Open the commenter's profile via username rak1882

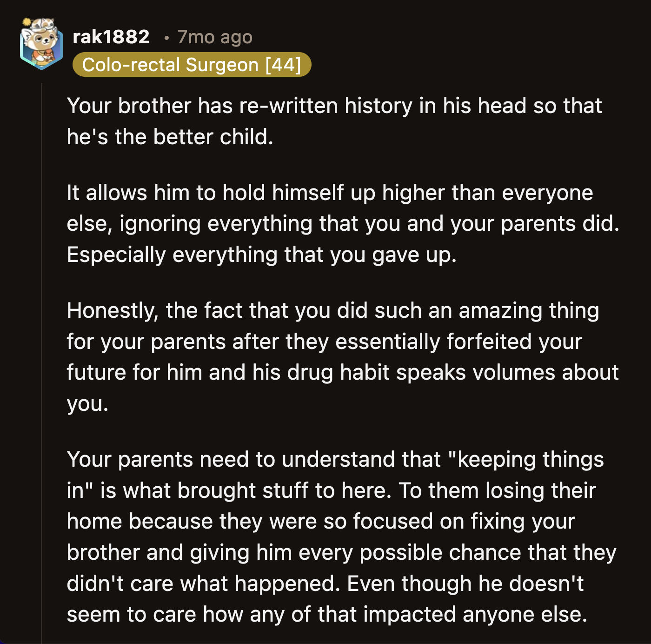(x=110, y=37)
